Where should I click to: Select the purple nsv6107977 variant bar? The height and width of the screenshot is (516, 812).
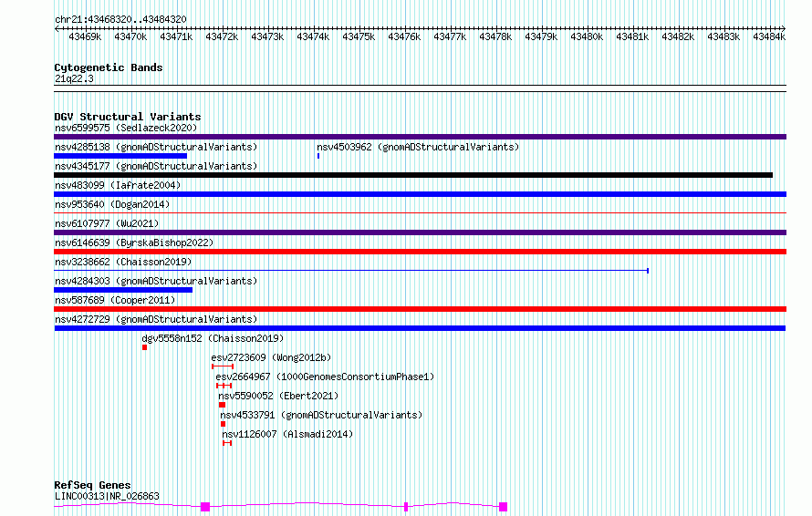click(x=420, y=232)
